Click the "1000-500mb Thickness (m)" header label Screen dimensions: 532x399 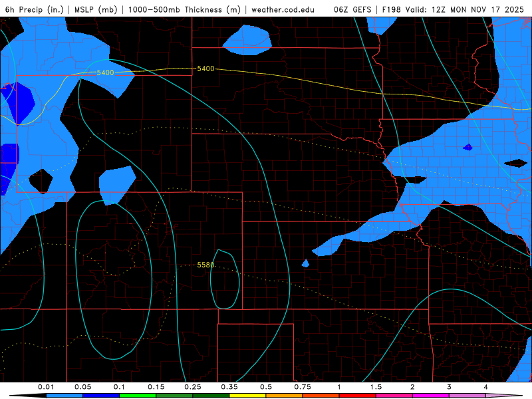[x=184, y=9]
